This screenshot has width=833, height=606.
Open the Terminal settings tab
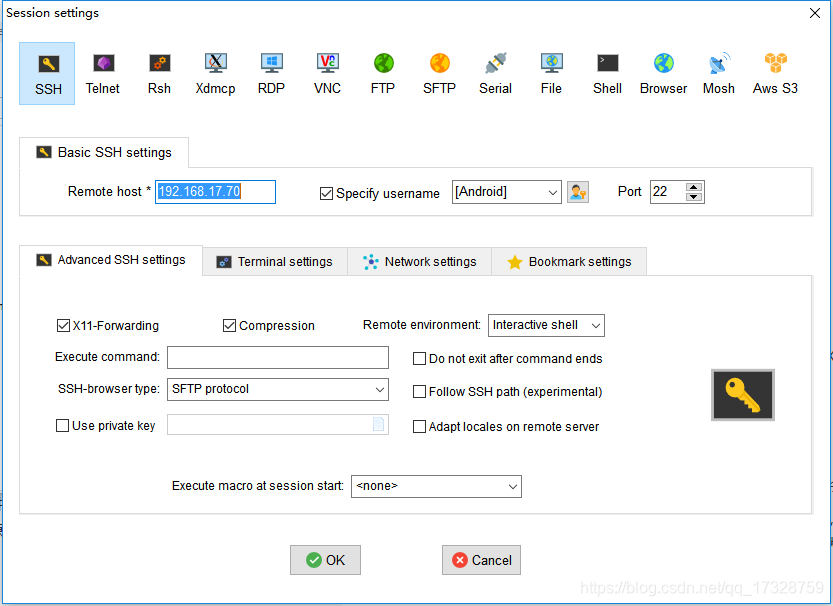pyautogui.click(x=275, y=262)
